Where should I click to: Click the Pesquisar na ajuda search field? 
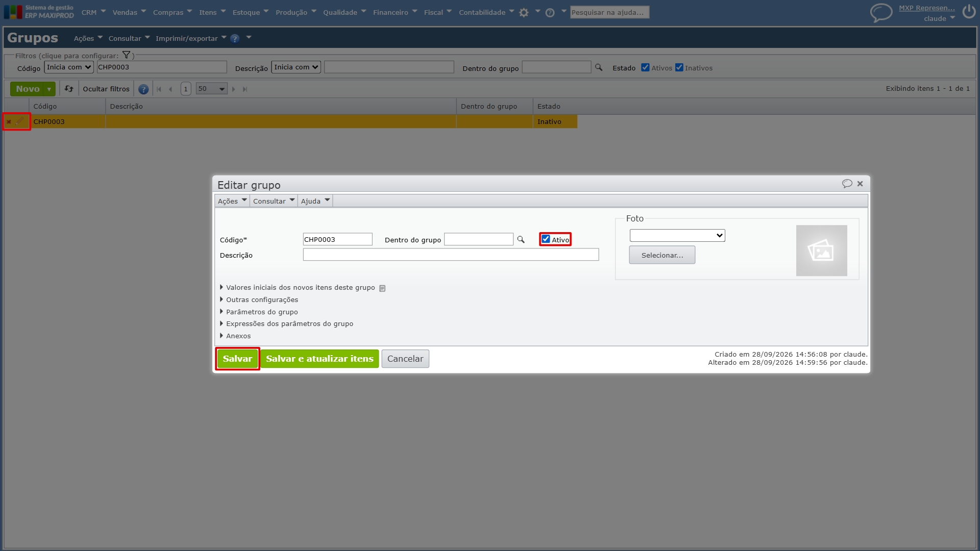[x=609, y=12]
